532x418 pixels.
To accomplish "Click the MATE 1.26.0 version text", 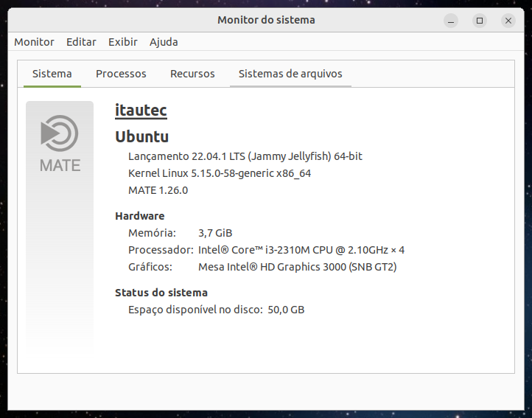I will pyautogui.click(x=158, y=190).
